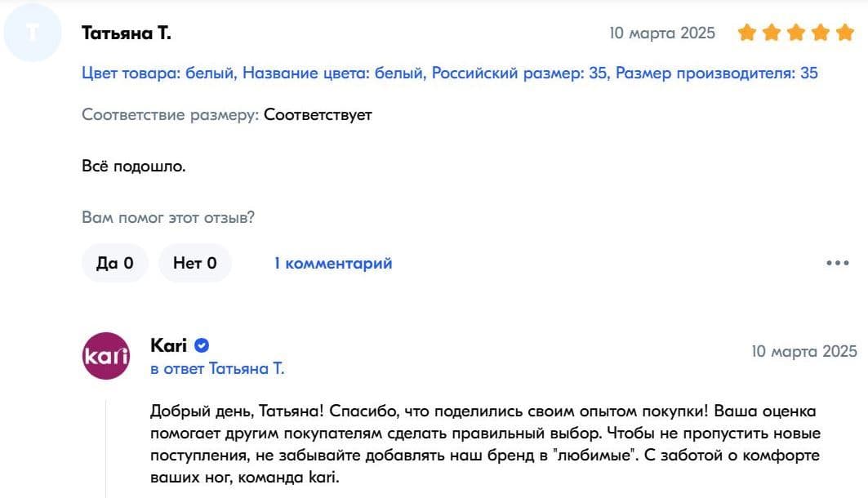Click the first gold rating star

(x=746, y=33)
